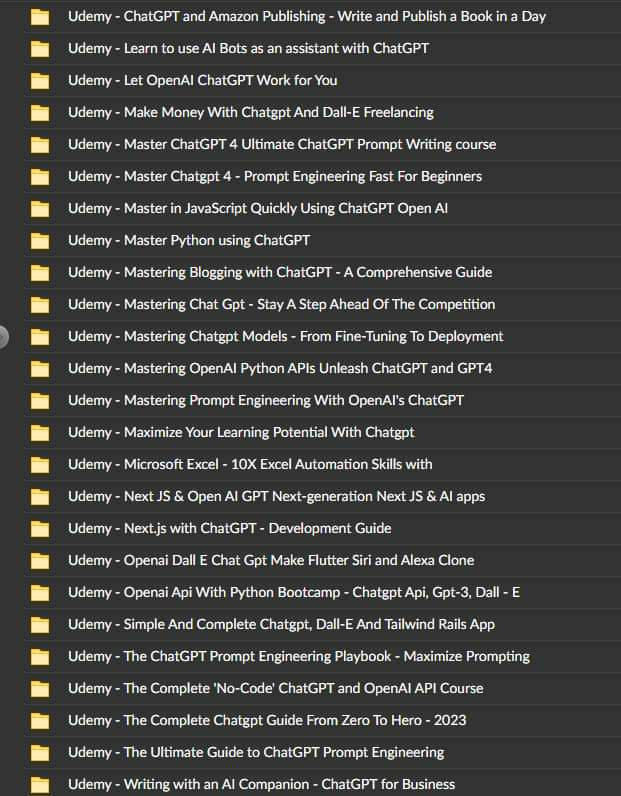Select 'Let OpenAI ChatGPT Work for You' name
This screenshot has width=621, height=796.
203,80
